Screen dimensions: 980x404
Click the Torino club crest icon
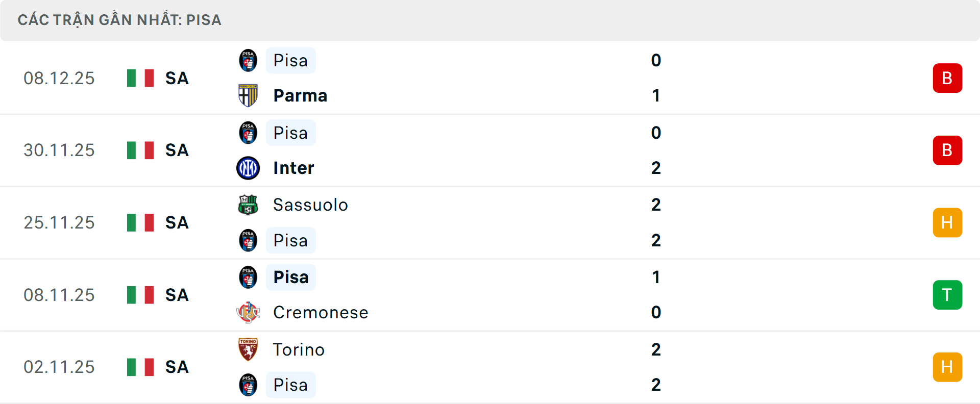click(248, 349)
